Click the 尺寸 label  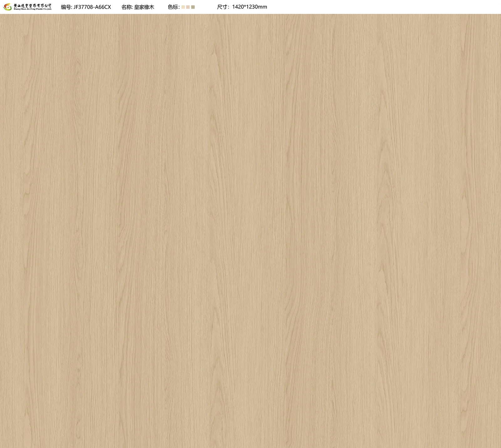click(222, 7)
